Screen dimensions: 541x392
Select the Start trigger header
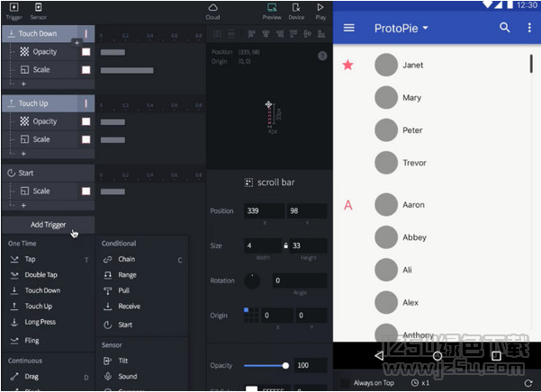49,173
